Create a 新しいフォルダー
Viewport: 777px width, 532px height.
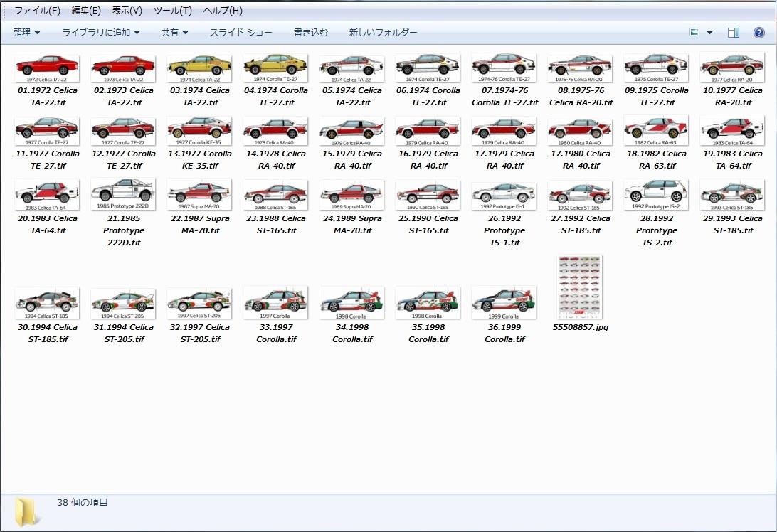tap(383, 33)
